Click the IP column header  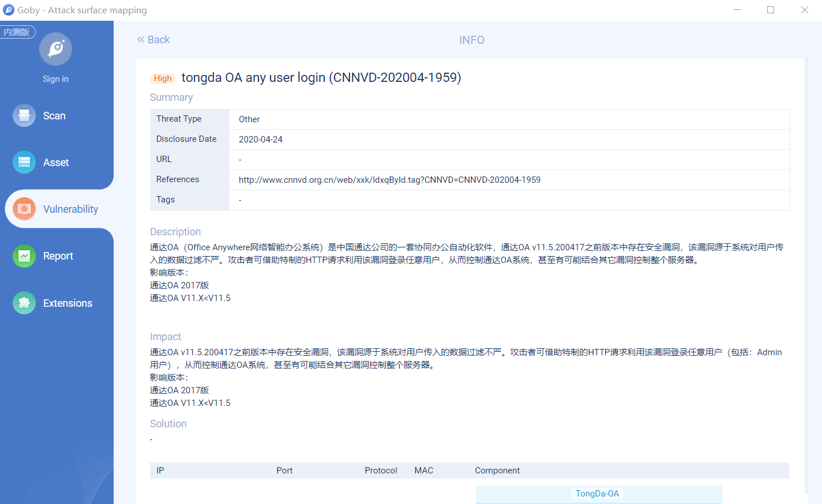[160, 471]
